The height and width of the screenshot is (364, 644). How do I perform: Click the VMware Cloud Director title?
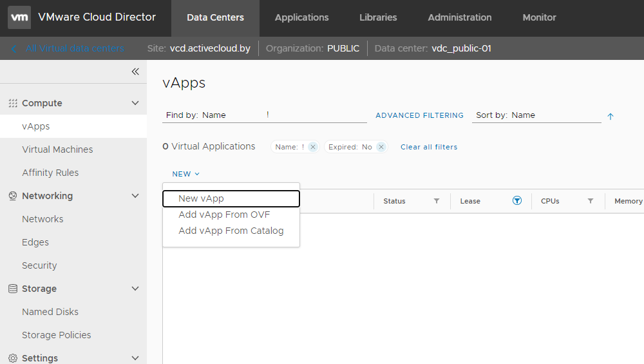point(97,17)
